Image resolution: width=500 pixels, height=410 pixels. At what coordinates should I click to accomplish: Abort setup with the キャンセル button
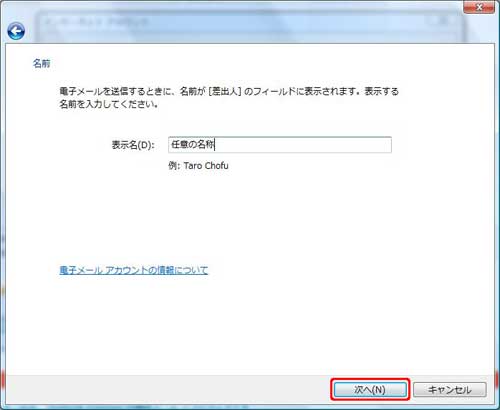(450, 389)
